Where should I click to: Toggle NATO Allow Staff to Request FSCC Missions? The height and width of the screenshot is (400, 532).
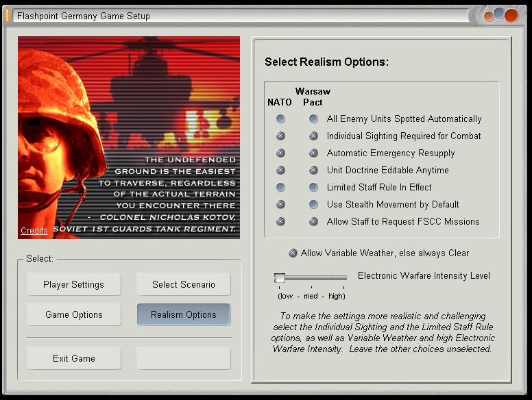click(280, 221)
